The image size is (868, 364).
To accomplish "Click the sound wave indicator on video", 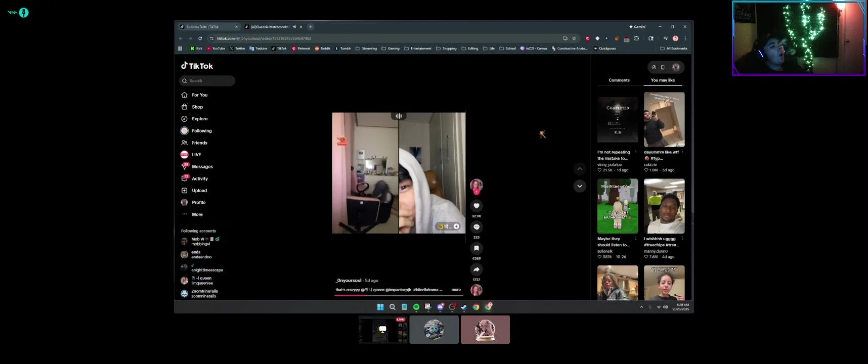I will click(x=399, y=116).
